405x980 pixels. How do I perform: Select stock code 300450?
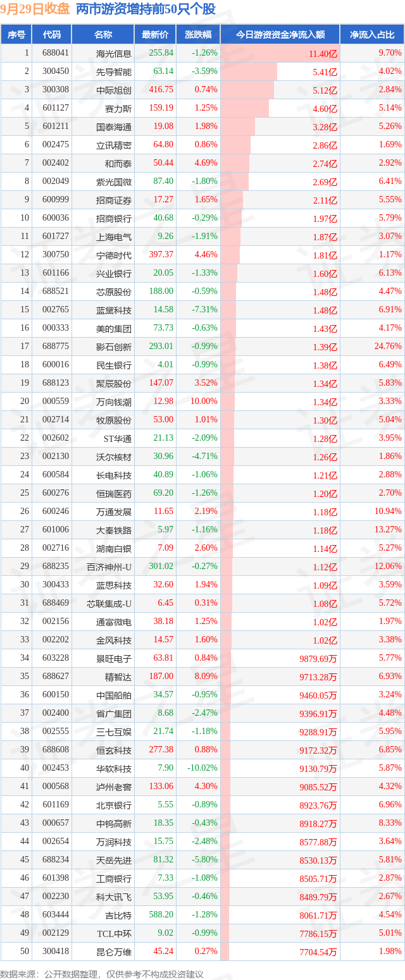[x=56, y=71]
